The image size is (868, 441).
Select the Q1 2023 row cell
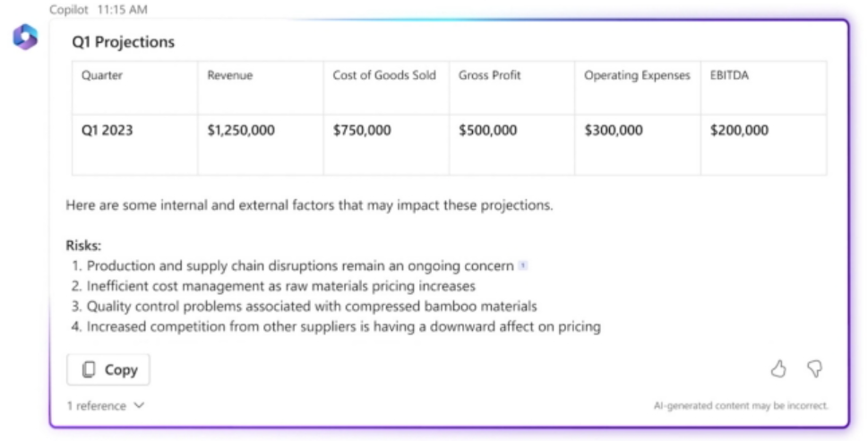click(107, 131)
